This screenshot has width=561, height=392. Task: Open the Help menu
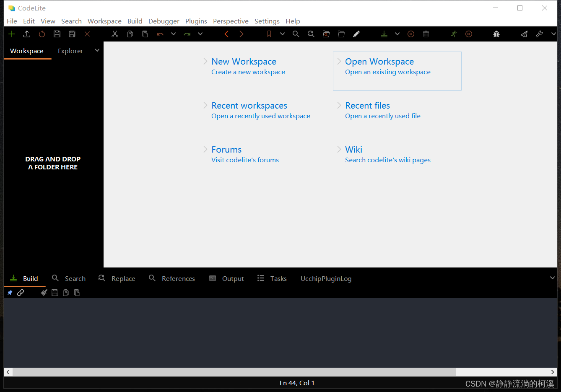[x=293, y=21]
